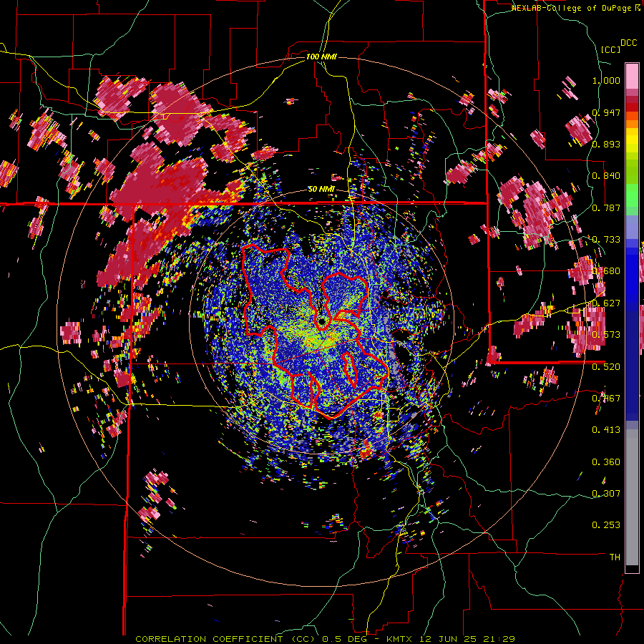Image resolution: width=644 pixels, height=644 pixels.
Task: Click the radar site hole at the map center
Action: (x=323, y=321)
